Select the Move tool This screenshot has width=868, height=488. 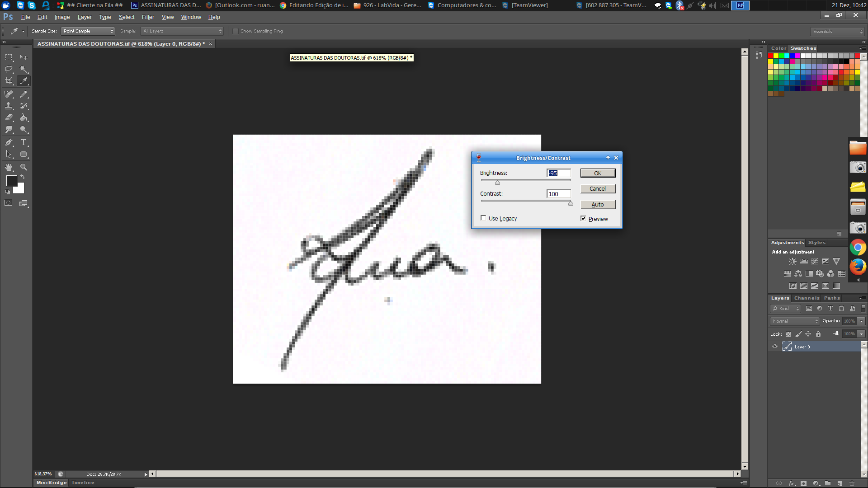24,57
